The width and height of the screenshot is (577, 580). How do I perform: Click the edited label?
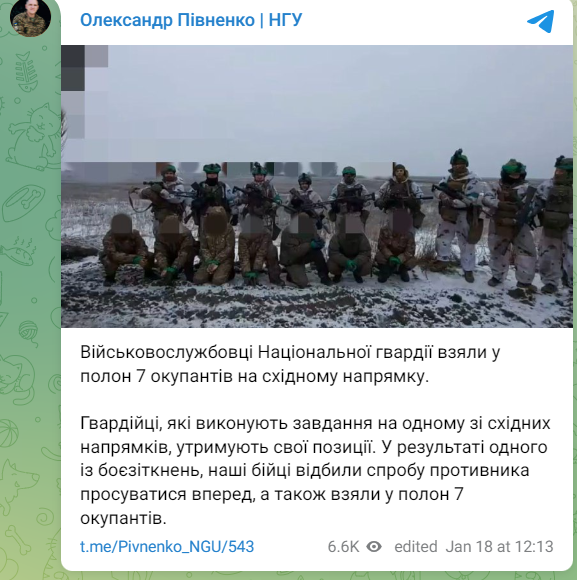(416, 546)
